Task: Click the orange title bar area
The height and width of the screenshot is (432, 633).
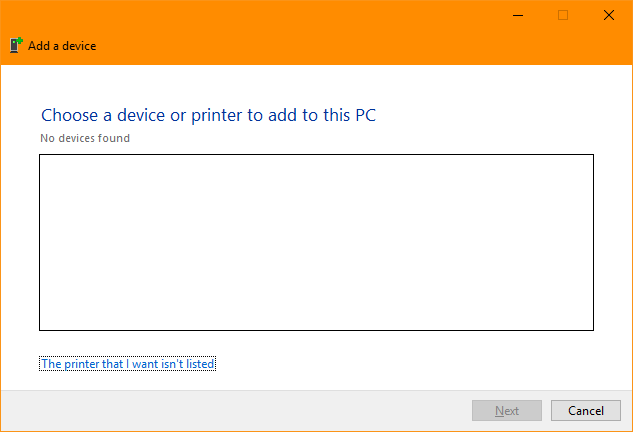Action: (x=283, y=24)
